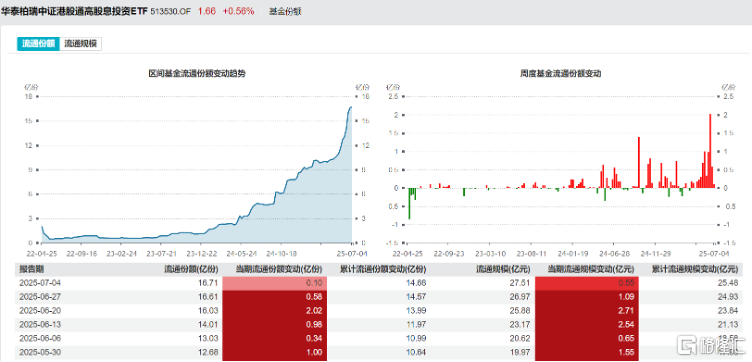Click the change percentage +0.56%

click(238, 12)
